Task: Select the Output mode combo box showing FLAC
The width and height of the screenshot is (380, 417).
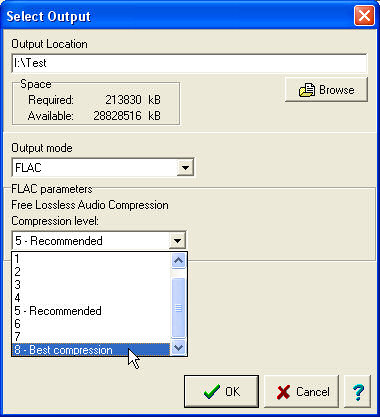Action: [102, 167]
